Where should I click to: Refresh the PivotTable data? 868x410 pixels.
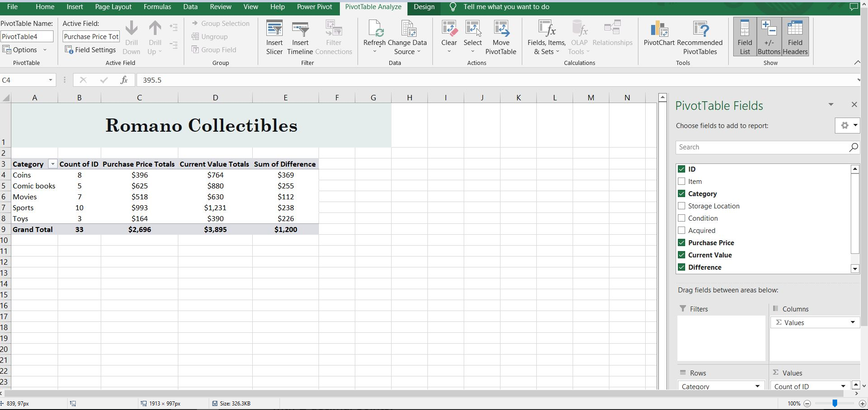[x=374, y=38]
